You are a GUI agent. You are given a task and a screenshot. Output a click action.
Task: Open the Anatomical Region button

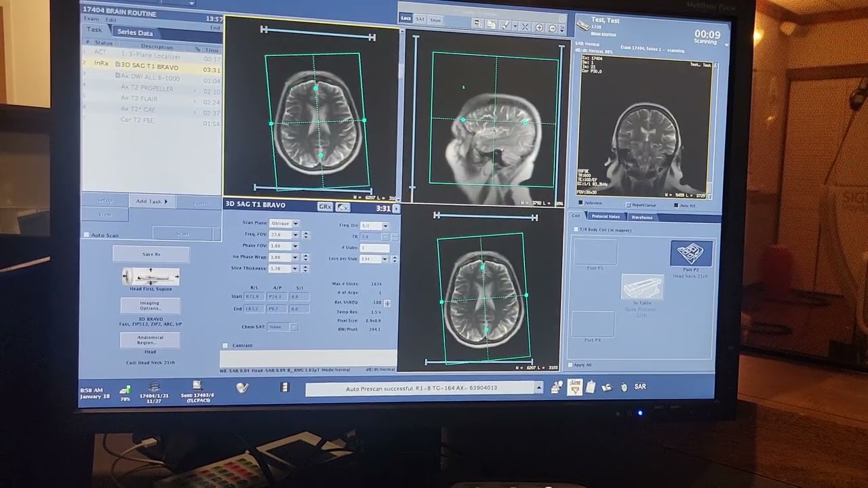[151, 340]
